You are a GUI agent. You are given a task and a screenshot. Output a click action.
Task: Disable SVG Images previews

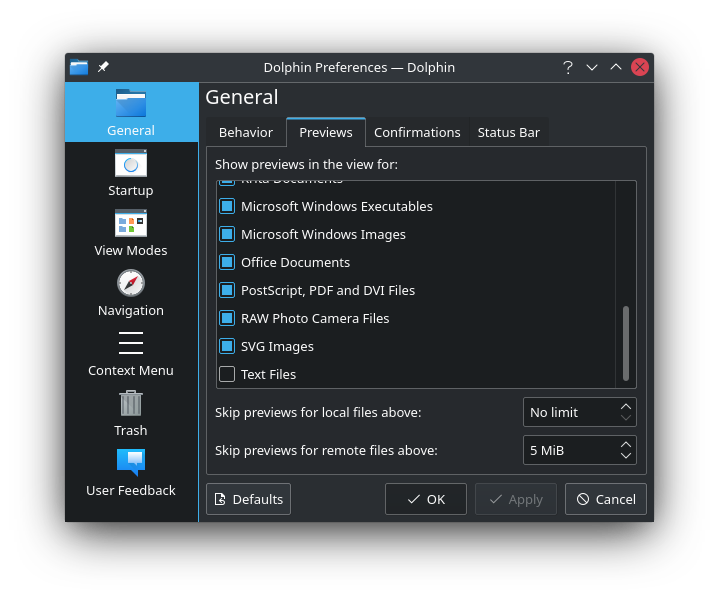pyautogui.click(x=227, y=346)
